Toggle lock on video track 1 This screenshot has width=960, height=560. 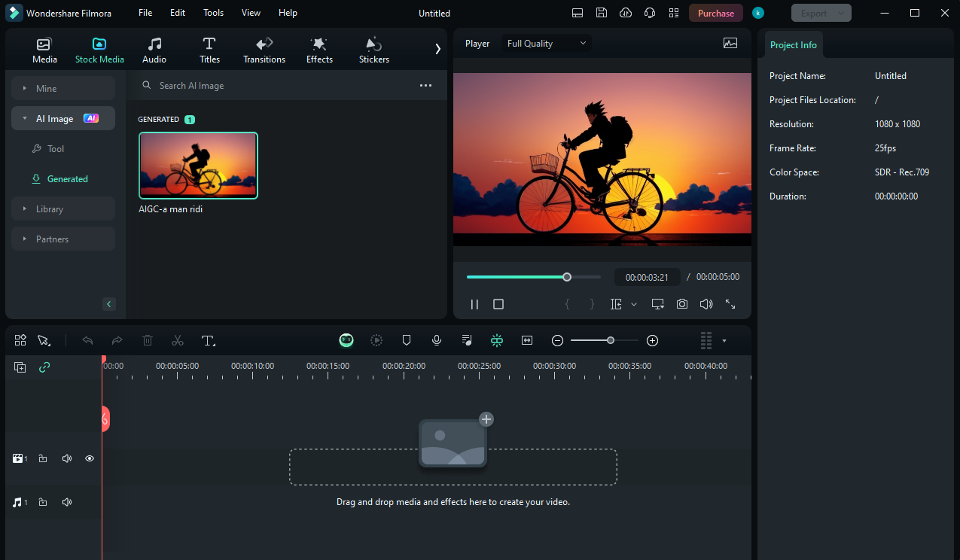[x=43, y=458]
